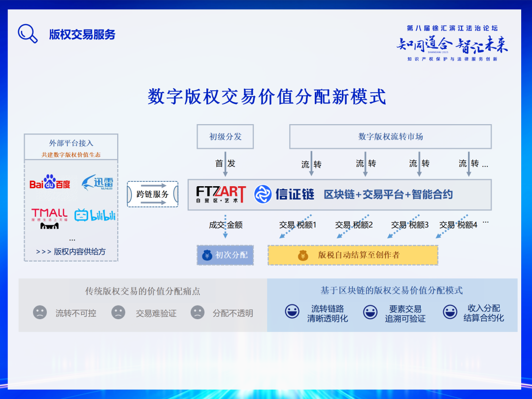Image resolution: width=532 pixels, height=399 pixels.
Task: Switch to the 初级分发 section
Action: pos(226,136)
